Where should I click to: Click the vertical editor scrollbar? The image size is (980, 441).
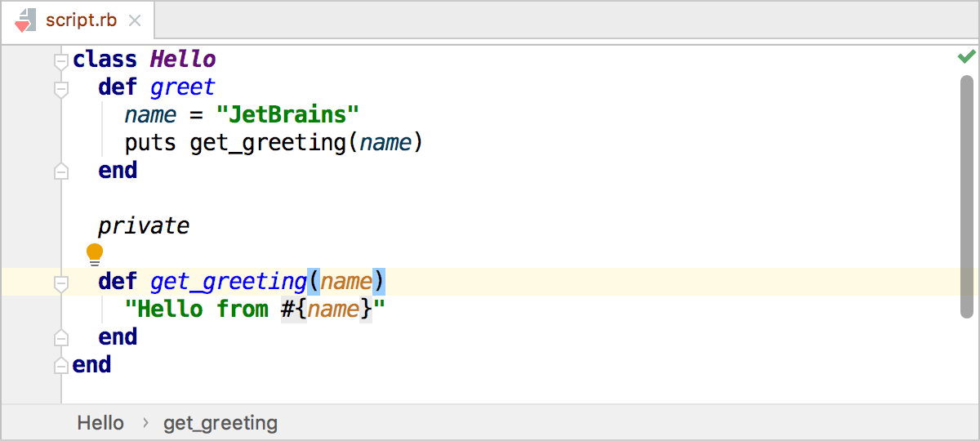pos(967,196)
